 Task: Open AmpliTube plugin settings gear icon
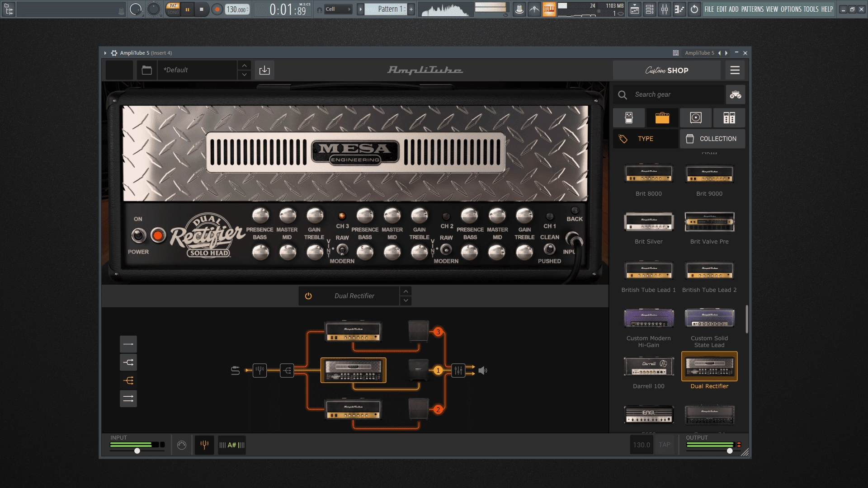click(114, 53)
